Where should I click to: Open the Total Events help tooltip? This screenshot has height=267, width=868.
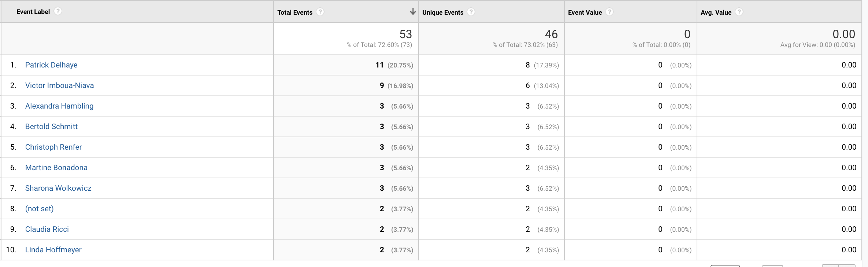pyautogui.click(x=320, y=12)
